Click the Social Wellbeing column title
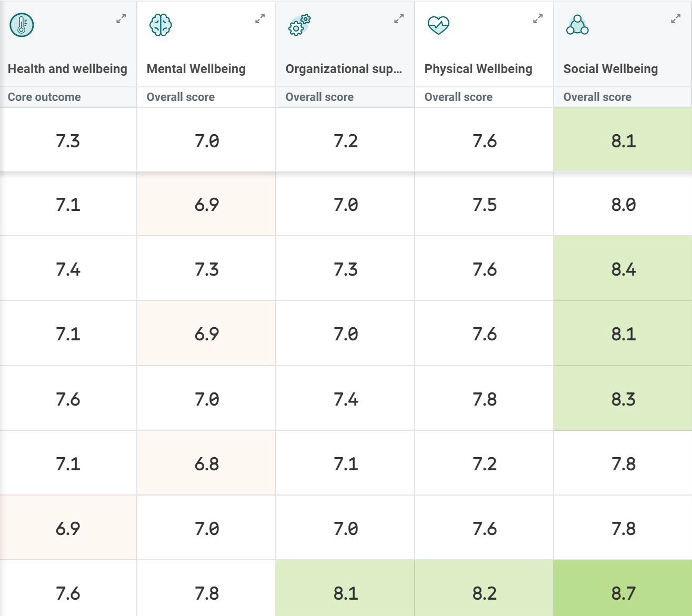This screenshot has height=616, width=692. tap(610, 69)
